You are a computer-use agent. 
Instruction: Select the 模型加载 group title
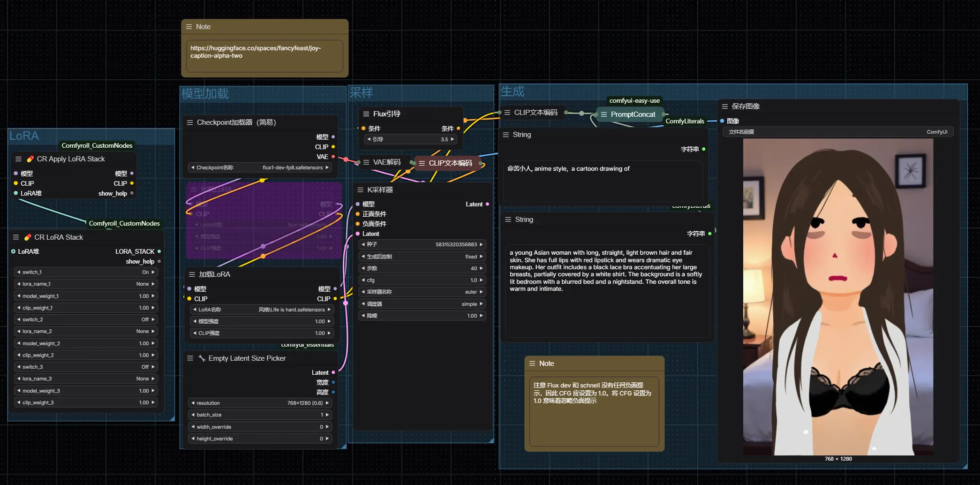click(x=205, y=94)
